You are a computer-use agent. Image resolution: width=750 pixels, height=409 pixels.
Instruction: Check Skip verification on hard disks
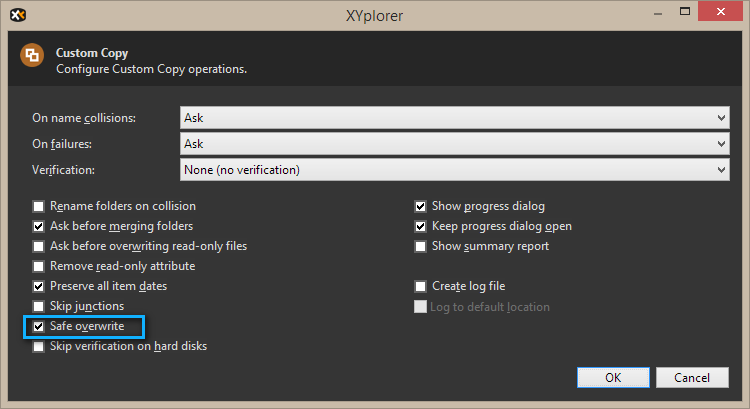point(38,346)
